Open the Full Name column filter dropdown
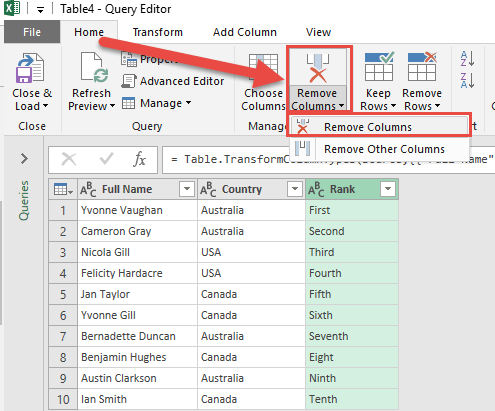Image resolution: width=495 pixels, height=411 pixels. pyautogui.click(x=187, y=189)
